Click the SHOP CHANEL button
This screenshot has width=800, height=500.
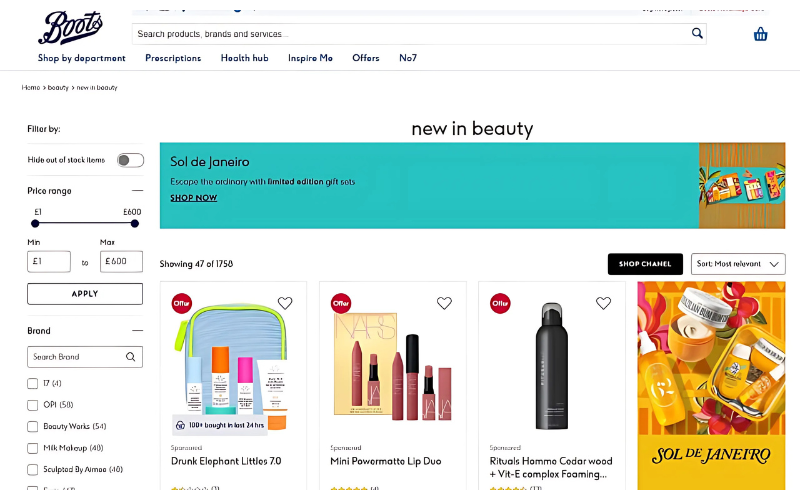[645, 264]
